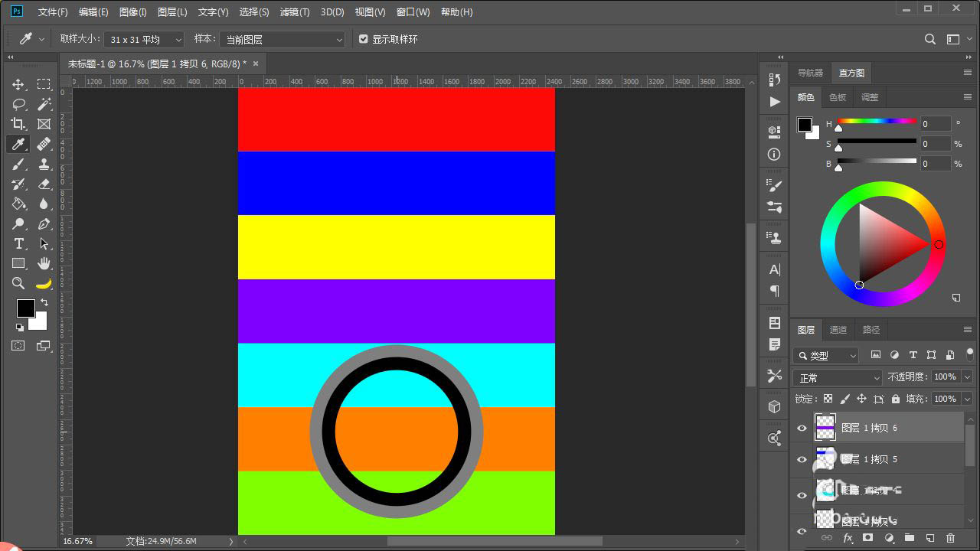The width and height of the screenshot is (980, 551).
Task: Toggle 显示取样环 checkbox
Action: (x=364, y=39)
